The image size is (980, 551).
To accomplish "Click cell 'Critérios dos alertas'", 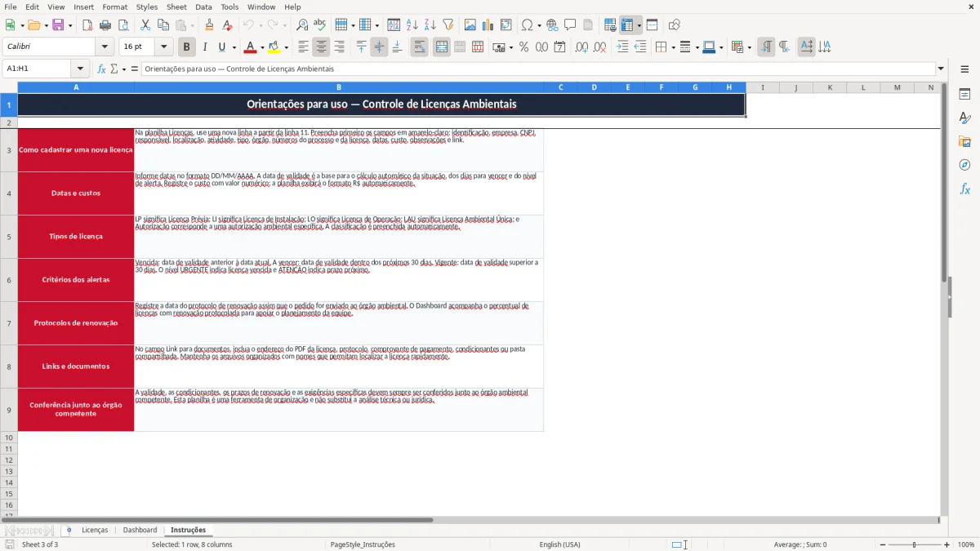I will tap(76, 280).
